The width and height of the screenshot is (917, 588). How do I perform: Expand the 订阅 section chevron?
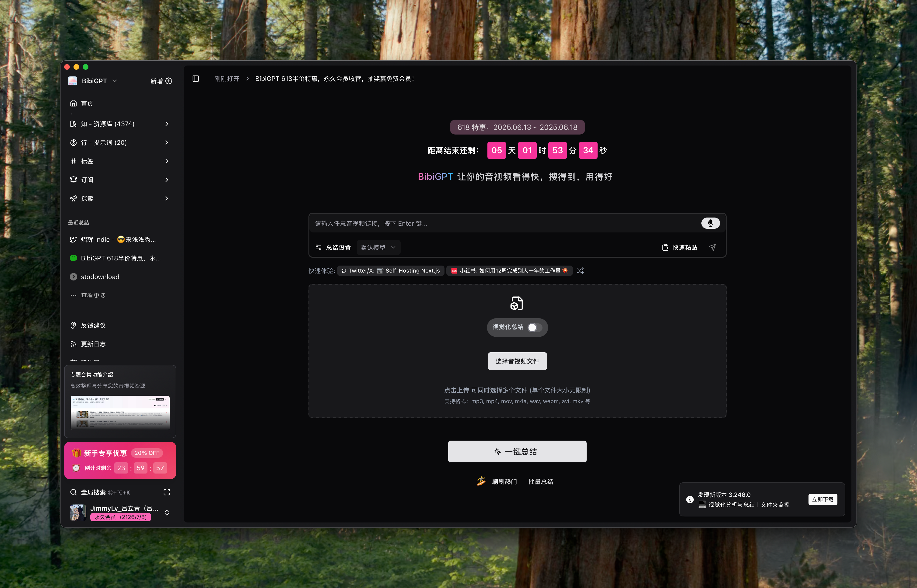[x=167, y=180]
